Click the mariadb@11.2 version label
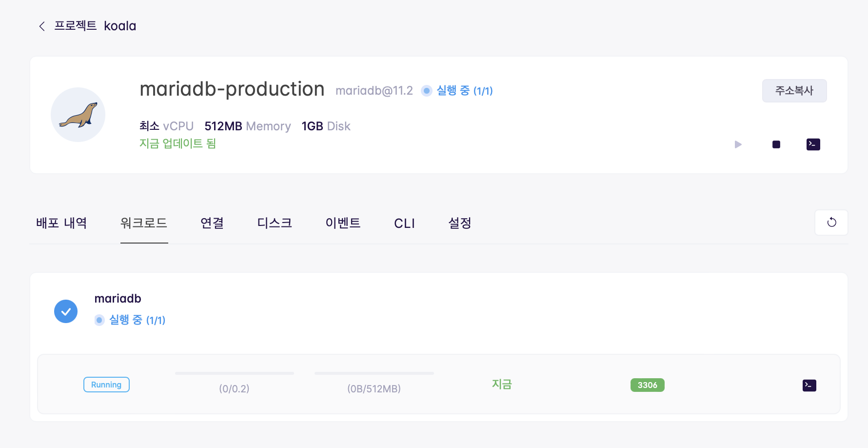The width and height of the screenshot is (868, 448). click(374, 91)
